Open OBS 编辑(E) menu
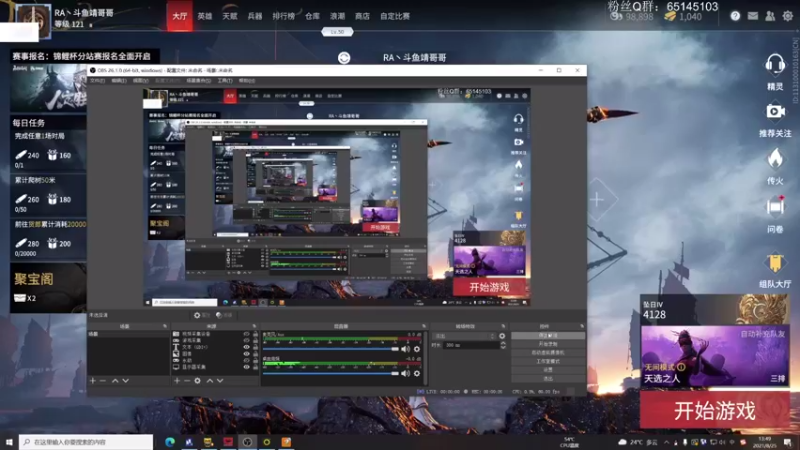This screenshot has width=800, height=450. click(x=119, y=81)
